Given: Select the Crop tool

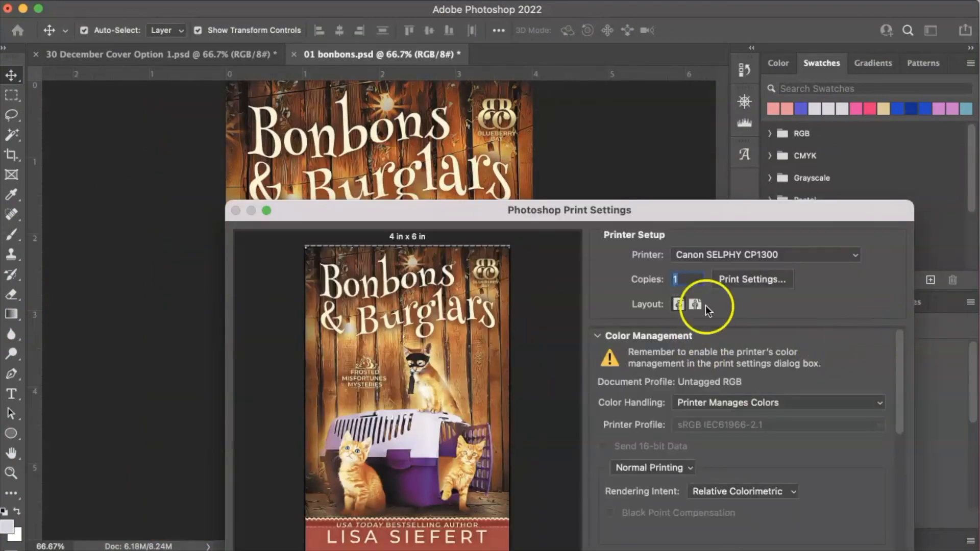Looking at the screenshot, I should (x=11, y=155).
